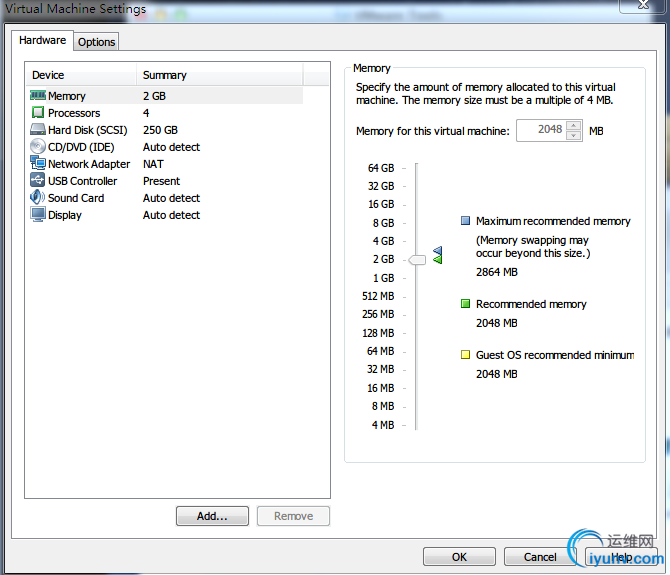Click the 4 GB slider scale label
This screenshot has width=670, height=575.
tap(383, 241)
